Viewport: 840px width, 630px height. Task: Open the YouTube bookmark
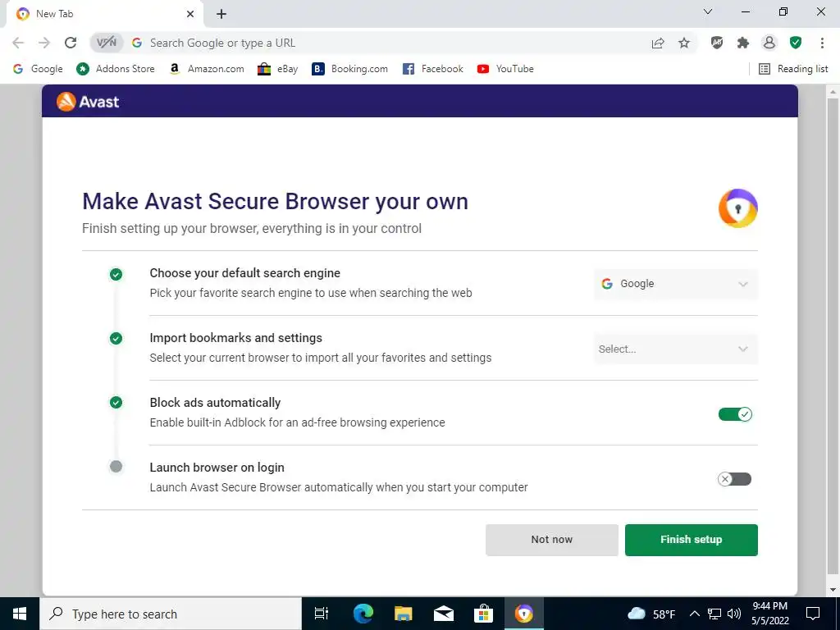(505, 69)
